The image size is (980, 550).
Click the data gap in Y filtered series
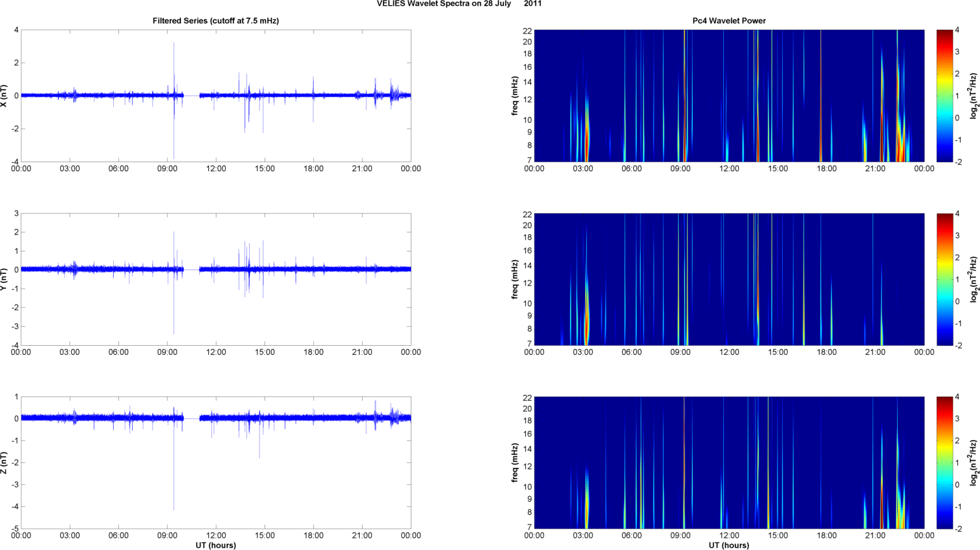[x=191, y=270]
